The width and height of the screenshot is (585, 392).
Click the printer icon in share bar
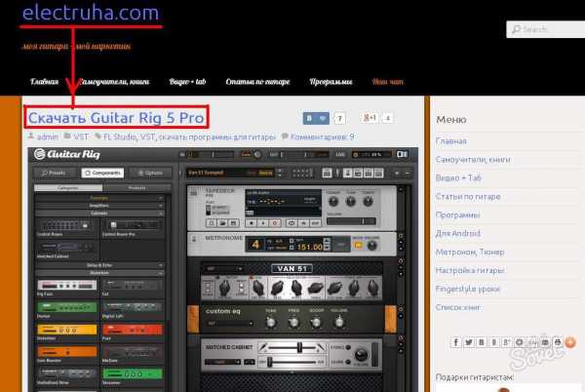click(x=558, y=342)
